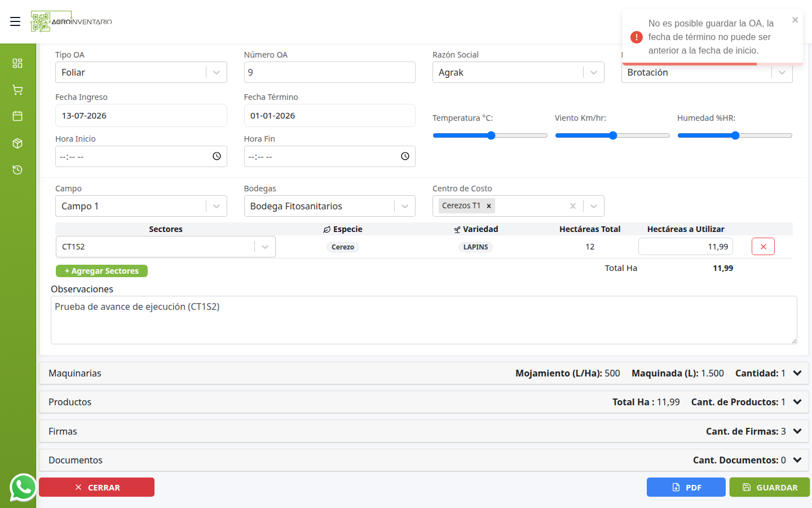Open the Hora Inicio time picker clock
This screenshot has height=508, width=812.
click(x=217, y=156)
